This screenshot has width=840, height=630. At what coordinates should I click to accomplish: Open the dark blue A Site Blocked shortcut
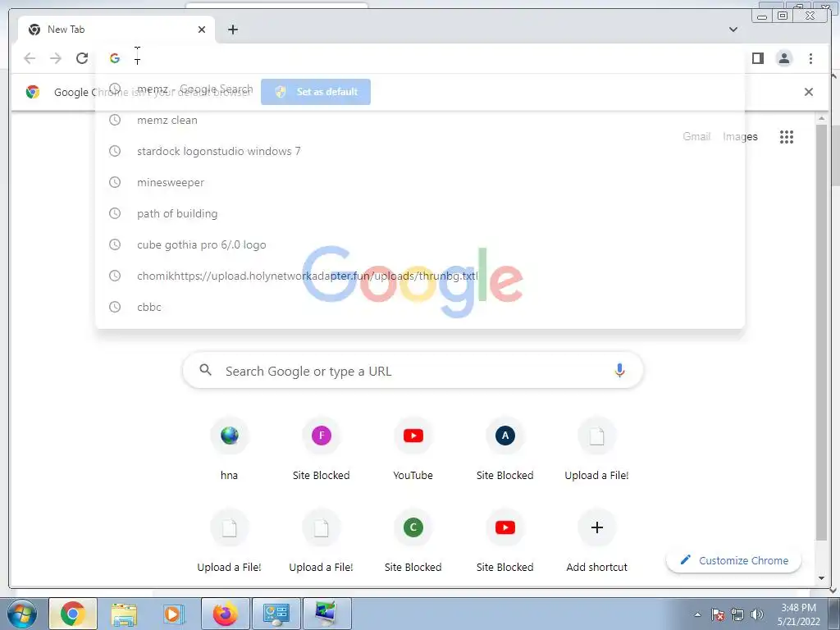pos(505,449)
